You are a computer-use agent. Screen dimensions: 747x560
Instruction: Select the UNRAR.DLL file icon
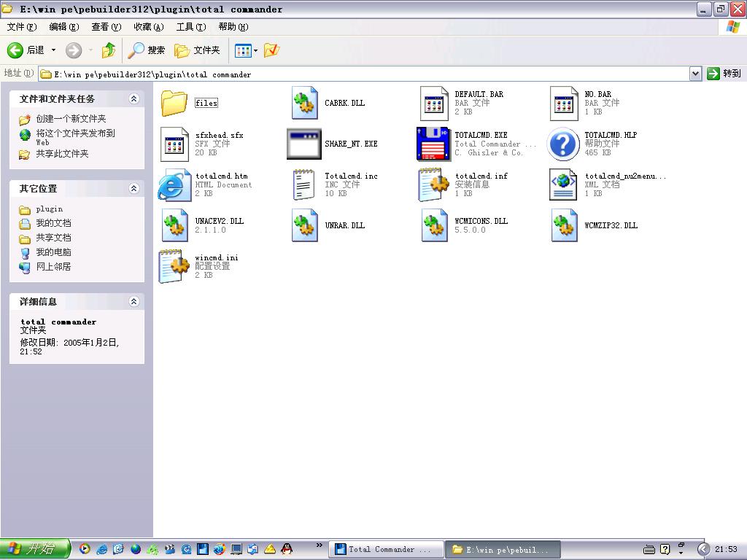pos(304,226)
